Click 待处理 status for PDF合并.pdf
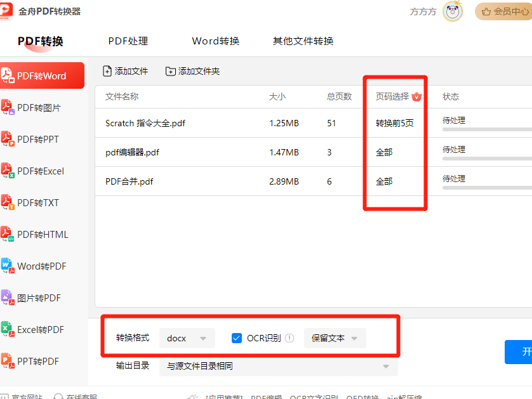Viewport: 532px width, 399px height. click(454, 179)
